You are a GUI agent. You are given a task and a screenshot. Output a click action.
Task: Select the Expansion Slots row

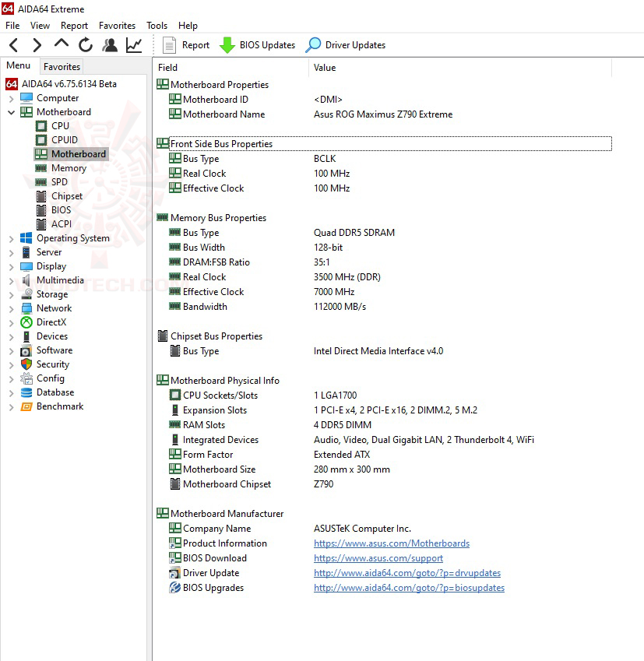[384, 410]
